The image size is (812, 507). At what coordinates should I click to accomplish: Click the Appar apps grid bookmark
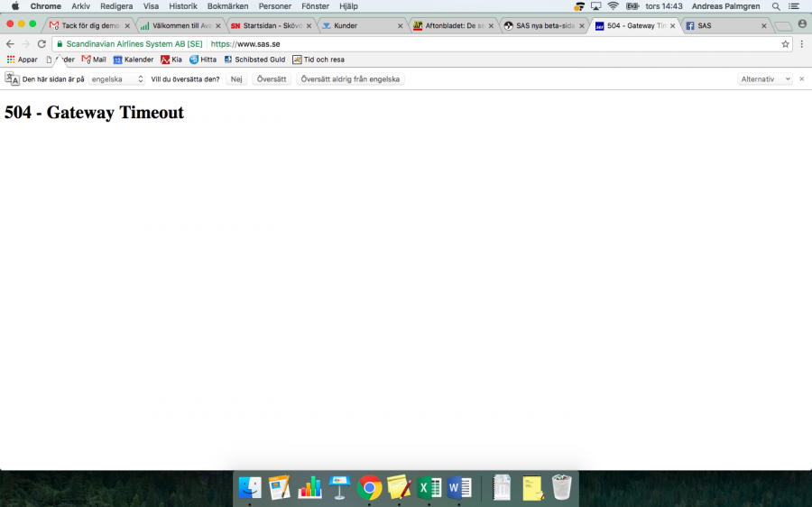tap(22, 60)
